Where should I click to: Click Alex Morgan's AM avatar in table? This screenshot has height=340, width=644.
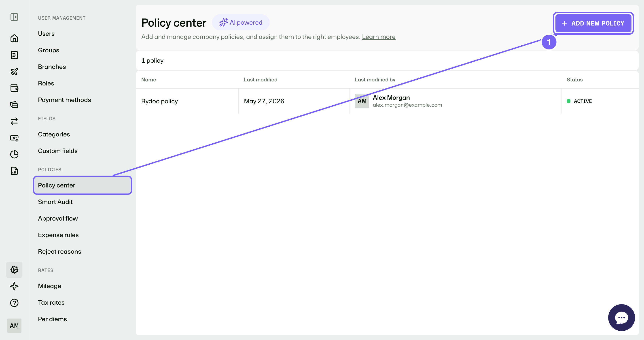pos(362,101)
